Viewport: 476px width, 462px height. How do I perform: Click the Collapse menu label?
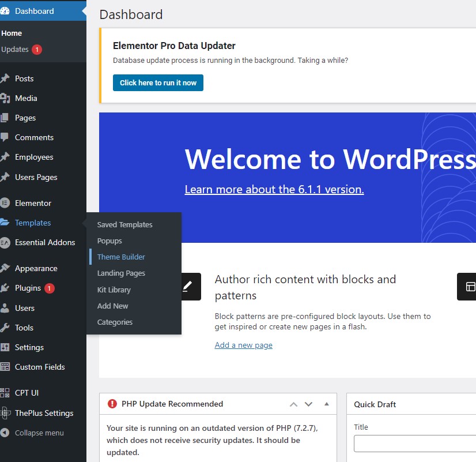click(x=39, y=433)
